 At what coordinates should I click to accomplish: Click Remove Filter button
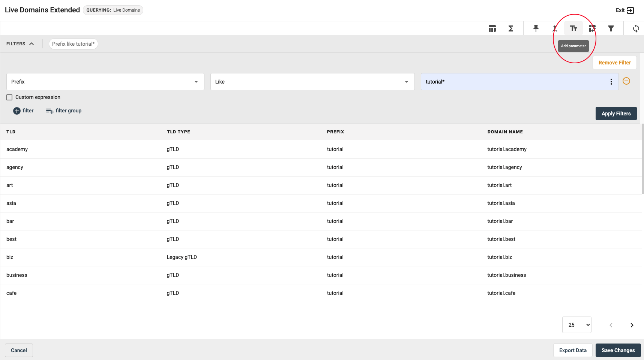click(x=614, y=63)
